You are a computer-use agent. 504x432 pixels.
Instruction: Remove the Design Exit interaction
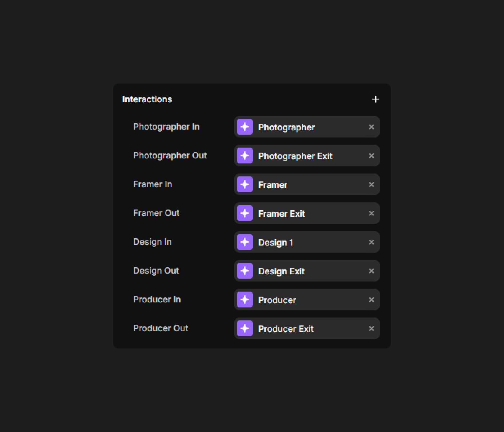[x=372, y=271]
